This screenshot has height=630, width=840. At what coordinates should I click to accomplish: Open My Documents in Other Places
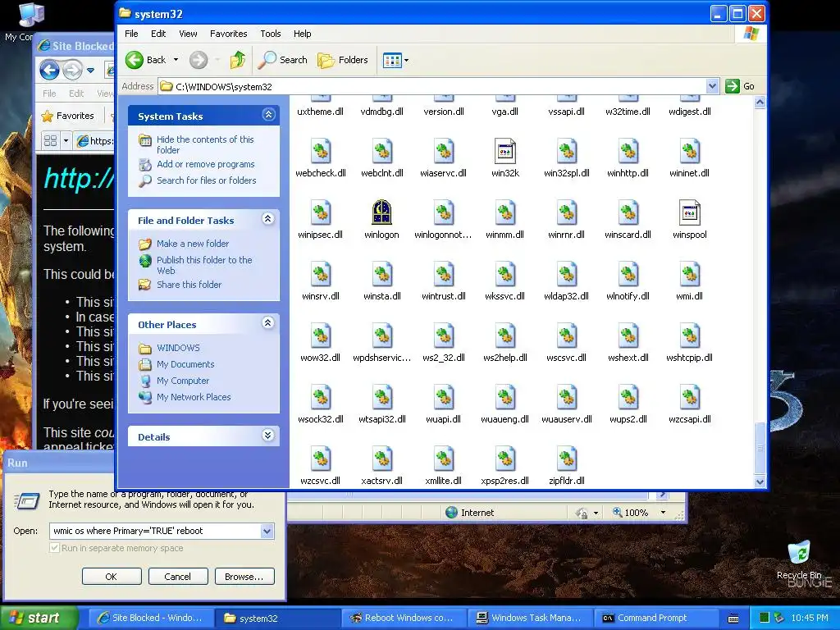coord(185,364)
